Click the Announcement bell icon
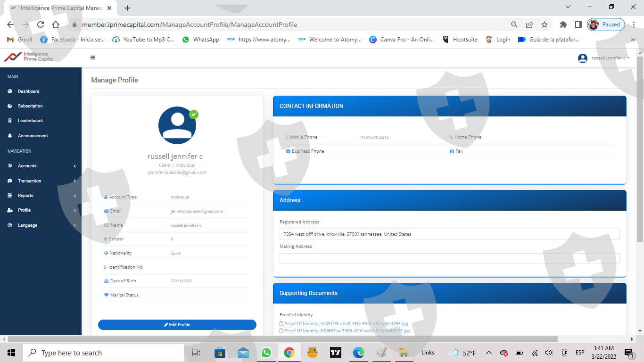 [10, 136]
